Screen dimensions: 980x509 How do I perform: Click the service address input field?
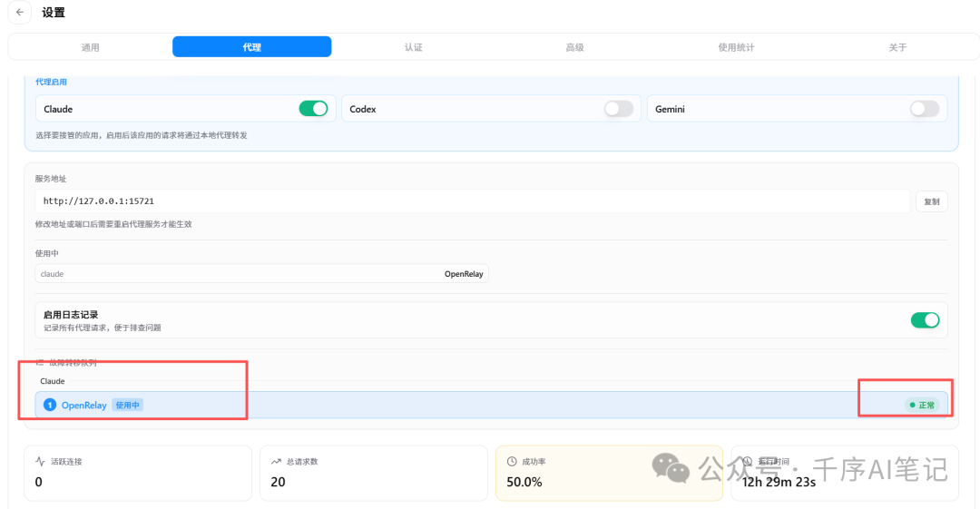pyautogui.click(x=473, y=201)
